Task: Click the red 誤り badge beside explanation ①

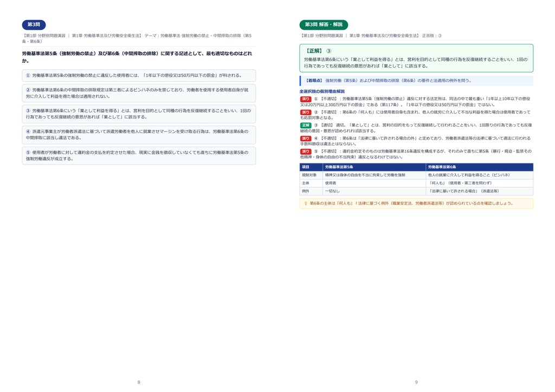Action: [306, 99]
